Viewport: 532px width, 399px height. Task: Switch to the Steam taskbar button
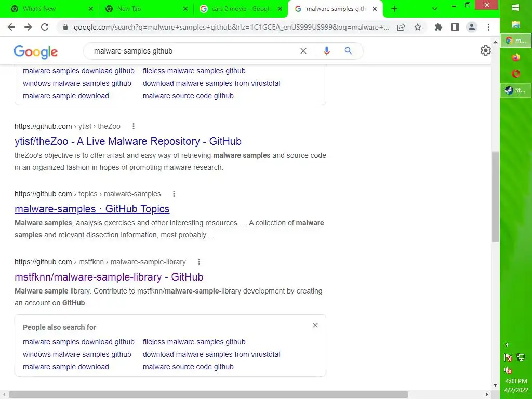[x=516, y=90]
